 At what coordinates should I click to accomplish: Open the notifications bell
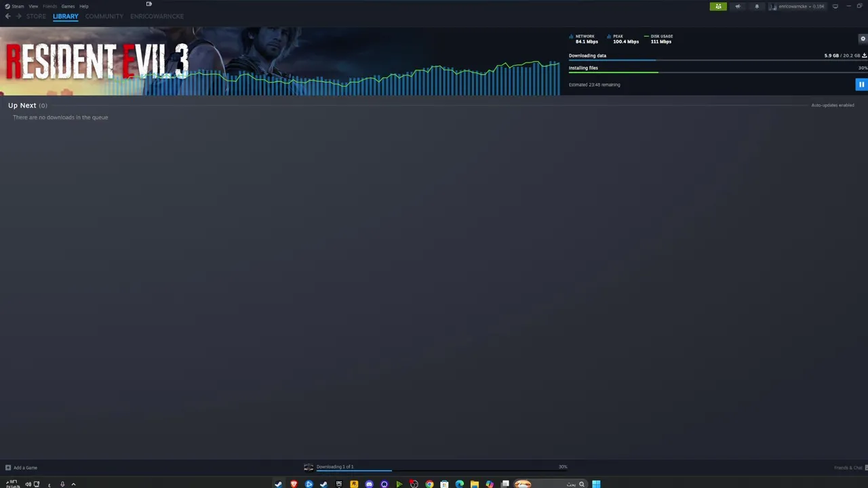click(x=757, y=6)
